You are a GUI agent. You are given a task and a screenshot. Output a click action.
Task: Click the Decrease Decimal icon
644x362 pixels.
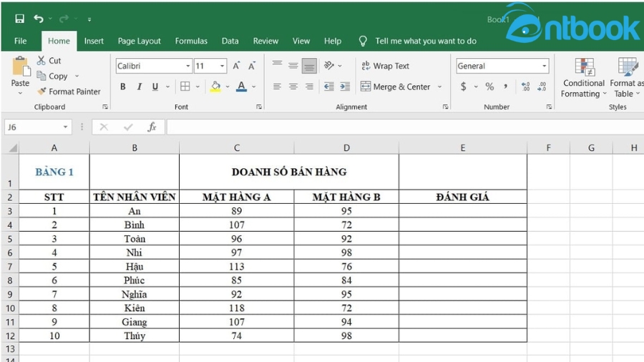point(542,87)
